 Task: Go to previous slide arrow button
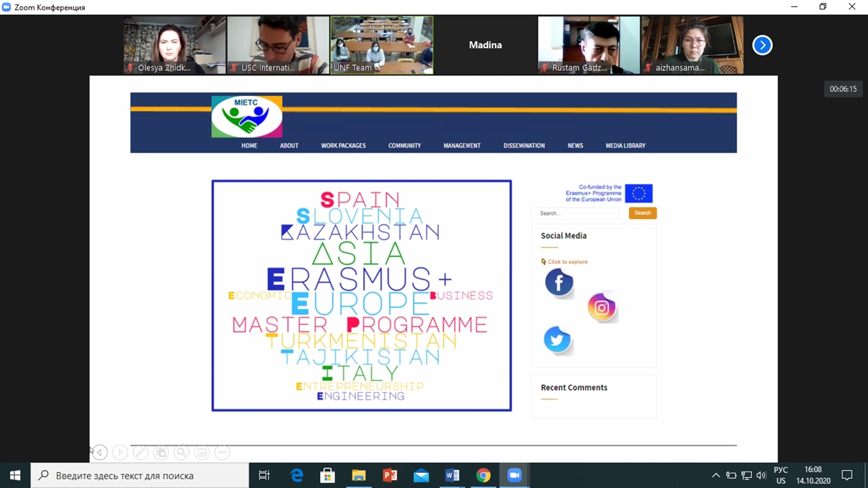click(100, 452)
